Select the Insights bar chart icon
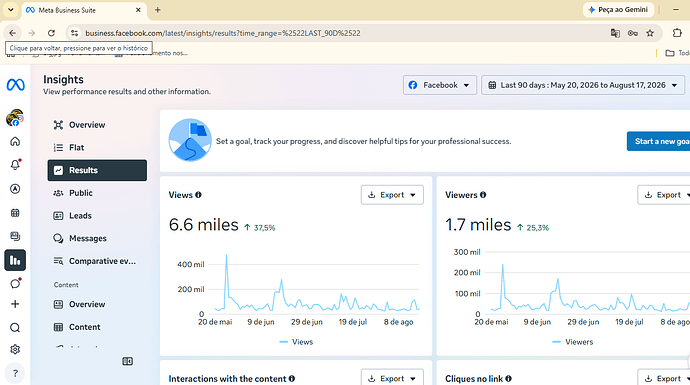The width and height of the screenshot is (690, 385). coord(15,260)
